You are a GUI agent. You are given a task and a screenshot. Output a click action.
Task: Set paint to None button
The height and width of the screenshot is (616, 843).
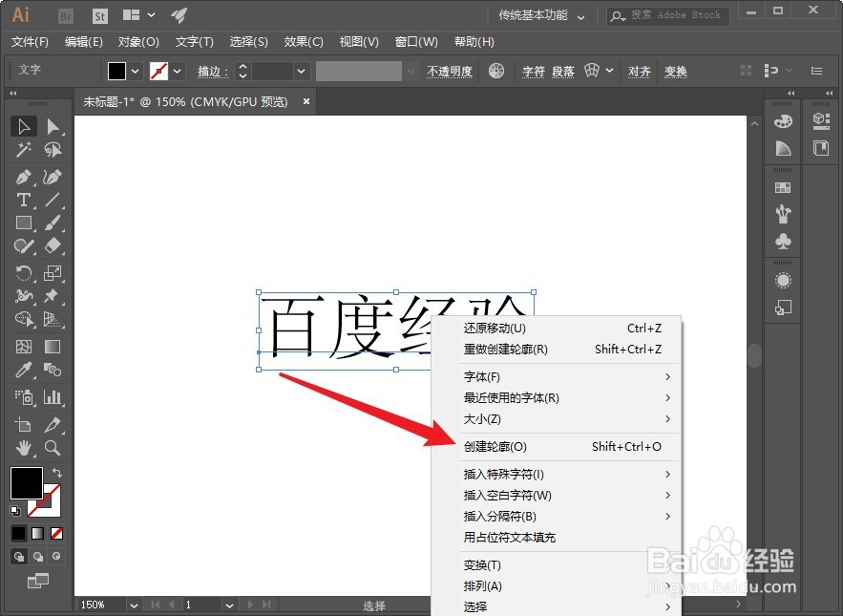(56, 533)
